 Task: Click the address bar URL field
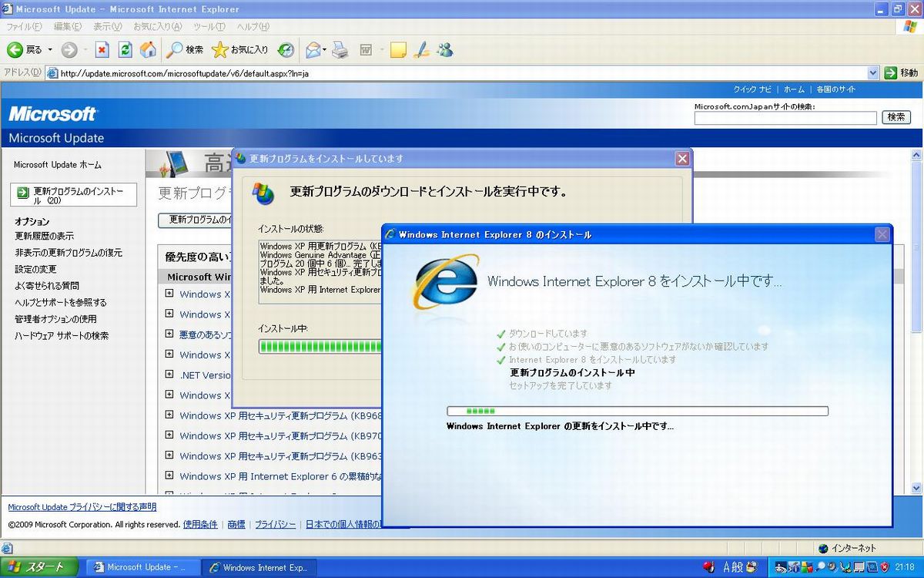pyautogui.click(x=462, y=73)
